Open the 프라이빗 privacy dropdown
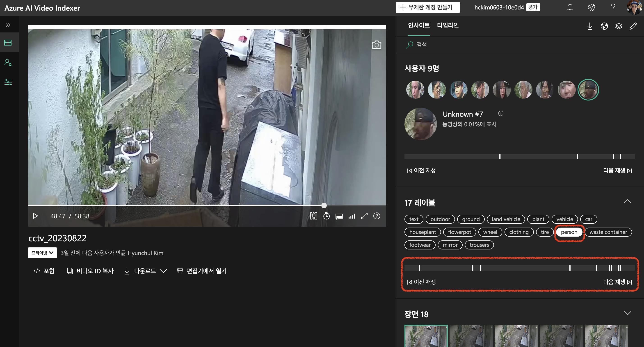Viewport: 644px width, 347px height. (x=42, y=253)
